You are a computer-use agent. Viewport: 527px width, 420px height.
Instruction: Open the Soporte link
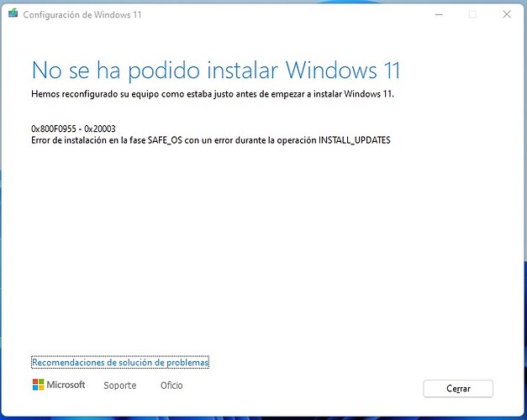coord(120,385)
